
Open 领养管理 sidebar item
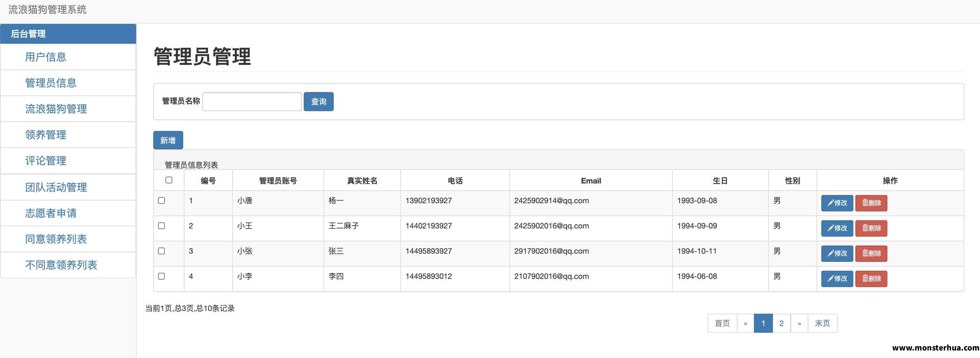point(68,135)
